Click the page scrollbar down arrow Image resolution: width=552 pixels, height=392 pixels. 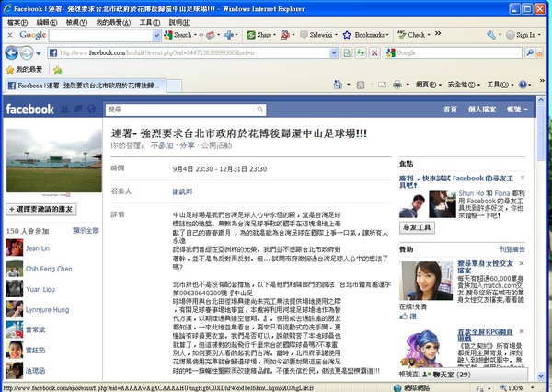point(541,376)
